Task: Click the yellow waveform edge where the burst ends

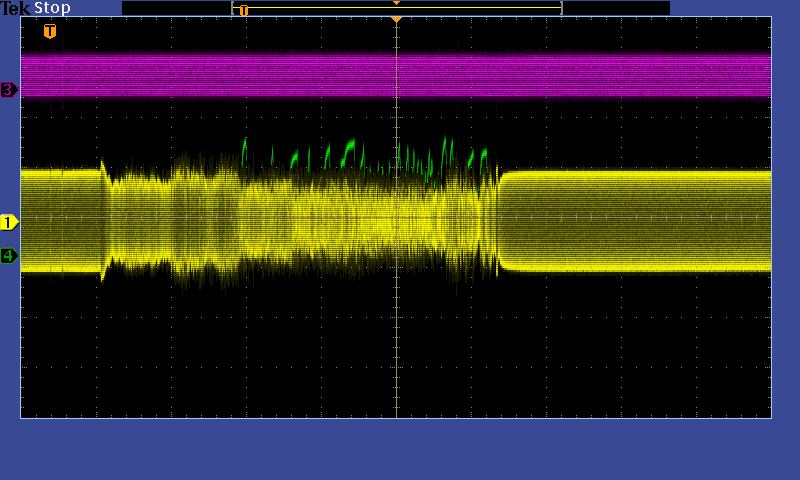Action: (499, 220)
